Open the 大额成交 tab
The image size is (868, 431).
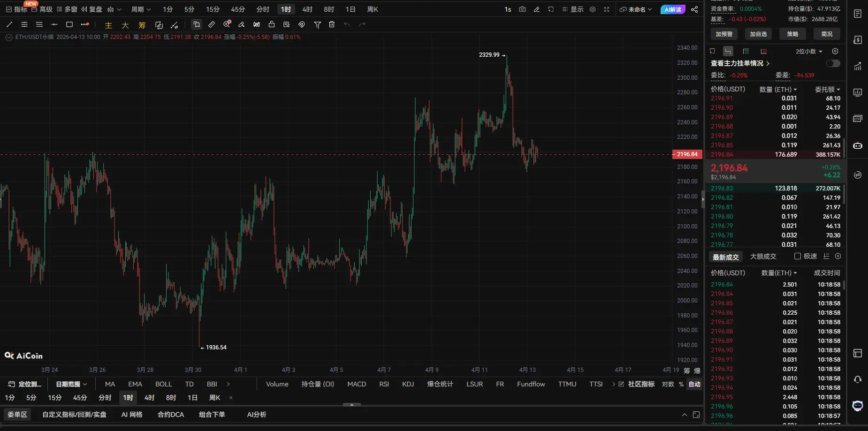click(x=763, y=257)
